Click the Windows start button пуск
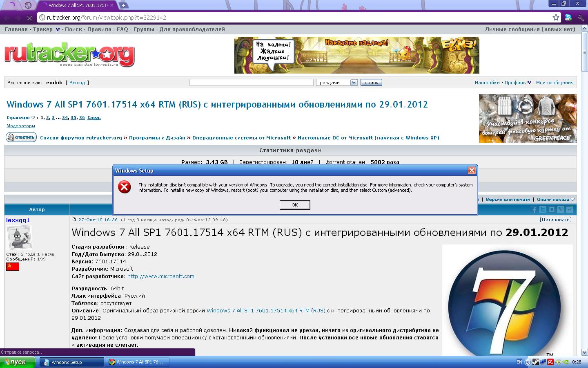This screenshot has width=588, height=368. [x=18, y=362]
